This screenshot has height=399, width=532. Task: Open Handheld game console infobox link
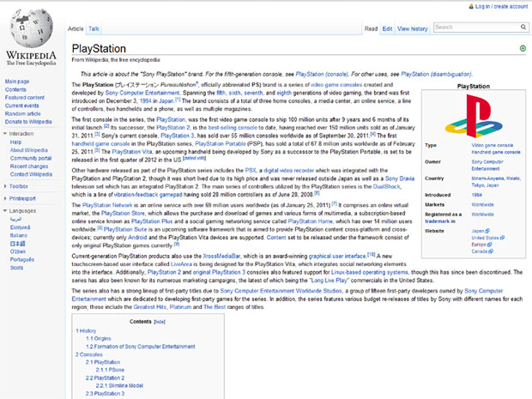pyautogui.click(x=496, y=152)
